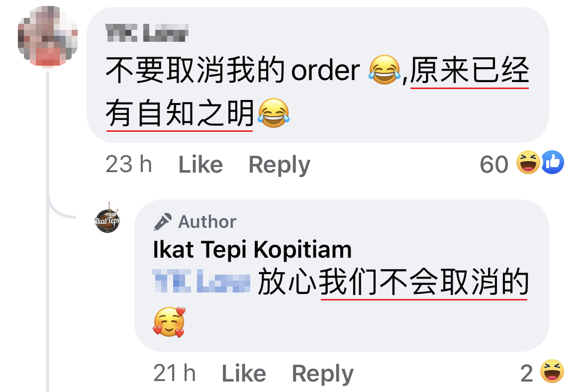
Task: Like the comment posted 23 h ago
Action: coord(200,165)
